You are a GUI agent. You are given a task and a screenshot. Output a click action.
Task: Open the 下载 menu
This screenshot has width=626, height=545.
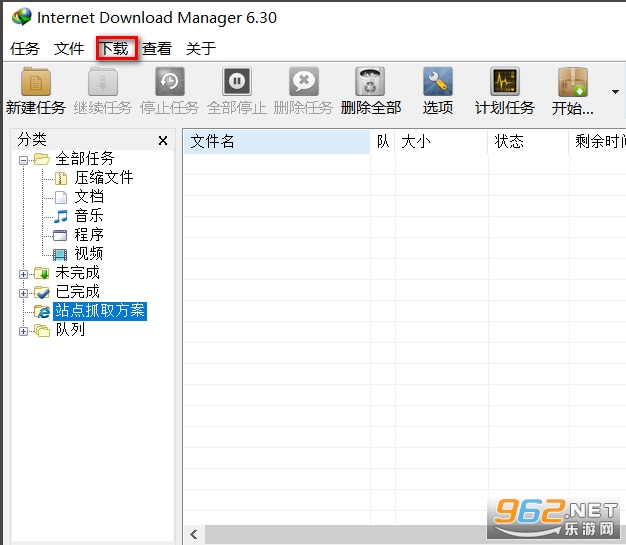click(x=114, y=49)
